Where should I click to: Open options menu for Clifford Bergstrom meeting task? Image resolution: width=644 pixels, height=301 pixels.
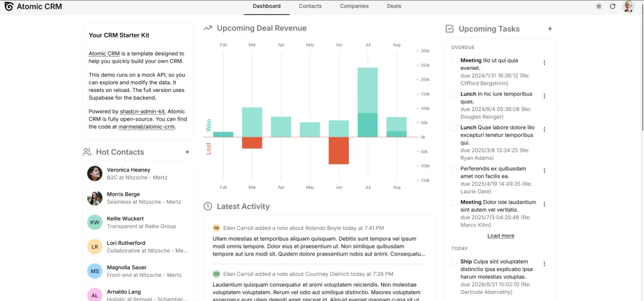(544, 63)
